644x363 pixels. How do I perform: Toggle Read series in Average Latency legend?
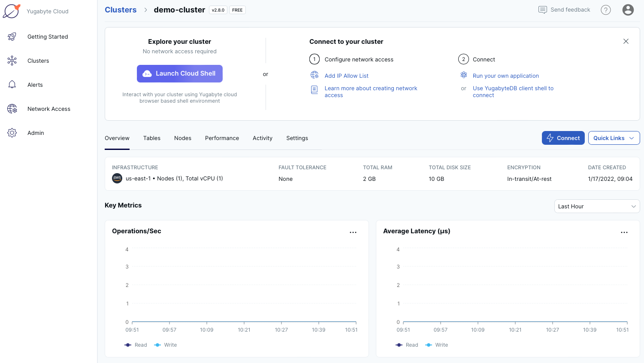[407, 345]
